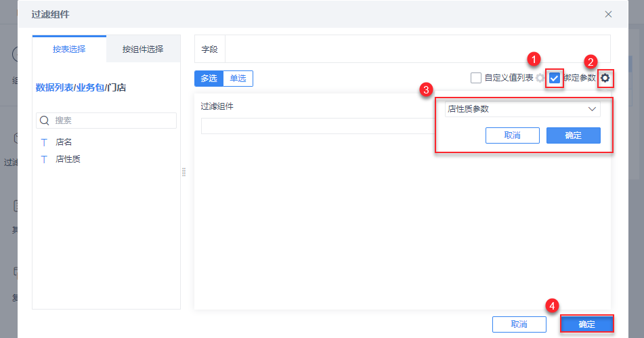The image size is (644, 338).
Task: Click the empty 字段 field drop area
Action: click(417, 49)
